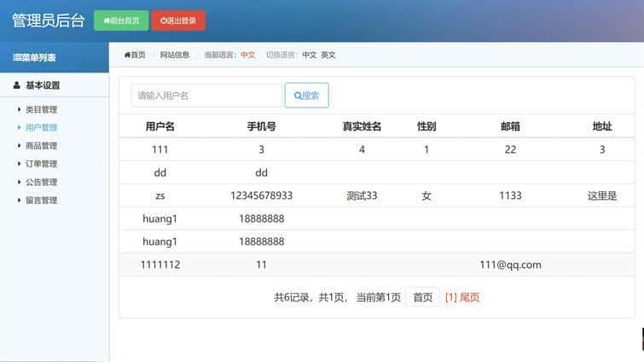Click the 手机号 column header
This screenshot has width=644, height=362.
(x=261, y=126)
